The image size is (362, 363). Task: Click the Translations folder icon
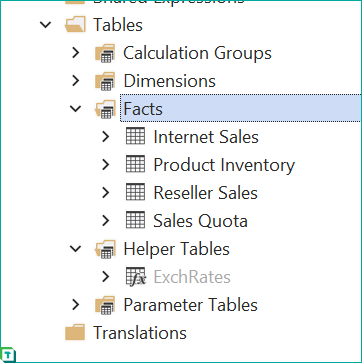(x=75, y=332)
